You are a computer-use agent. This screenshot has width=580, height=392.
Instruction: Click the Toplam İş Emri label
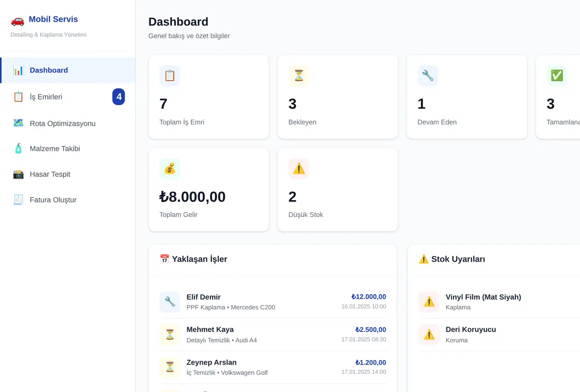click(x=182, y=122)
